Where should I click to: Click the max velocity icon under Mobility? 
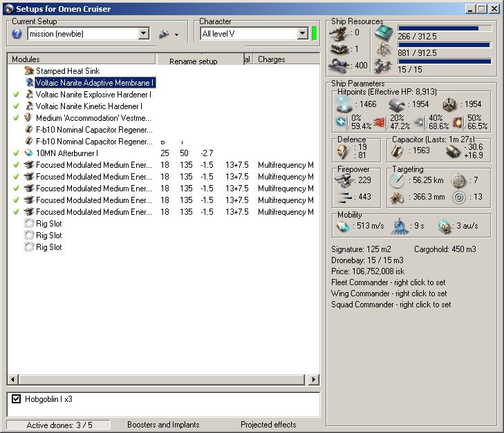pyautogui.click(x=343, y=227)
